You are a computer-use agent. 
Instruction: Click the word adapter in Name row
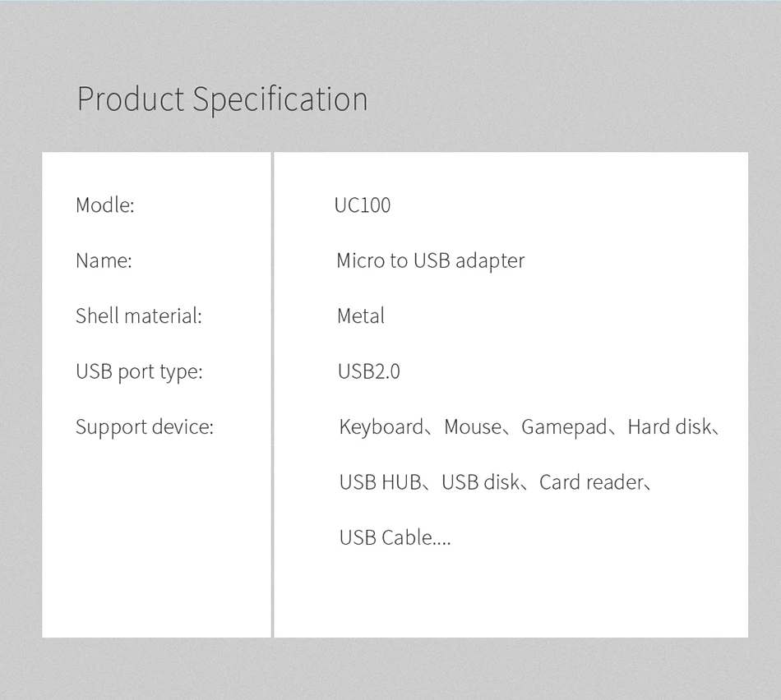coord(490,262)
